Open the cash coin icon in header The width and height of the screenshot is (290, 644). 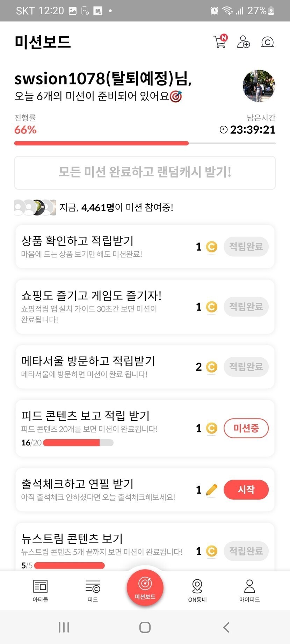coord(267,42)
